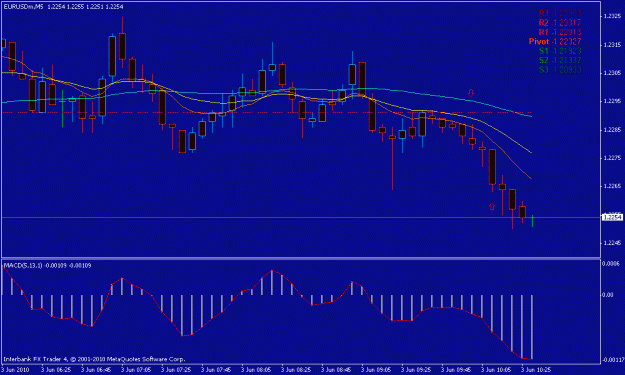
Task: Click the 1.2295 price axis label
Action: coord(613,101)
